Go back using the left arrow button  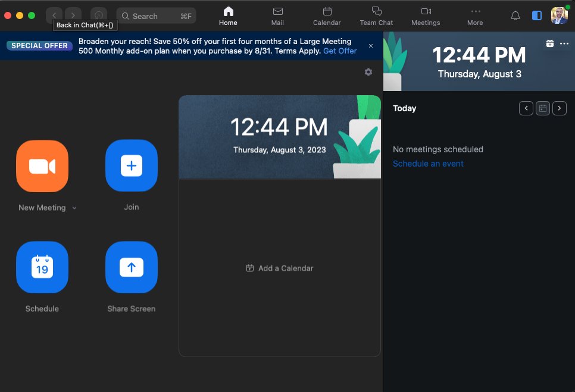(54, 15)
